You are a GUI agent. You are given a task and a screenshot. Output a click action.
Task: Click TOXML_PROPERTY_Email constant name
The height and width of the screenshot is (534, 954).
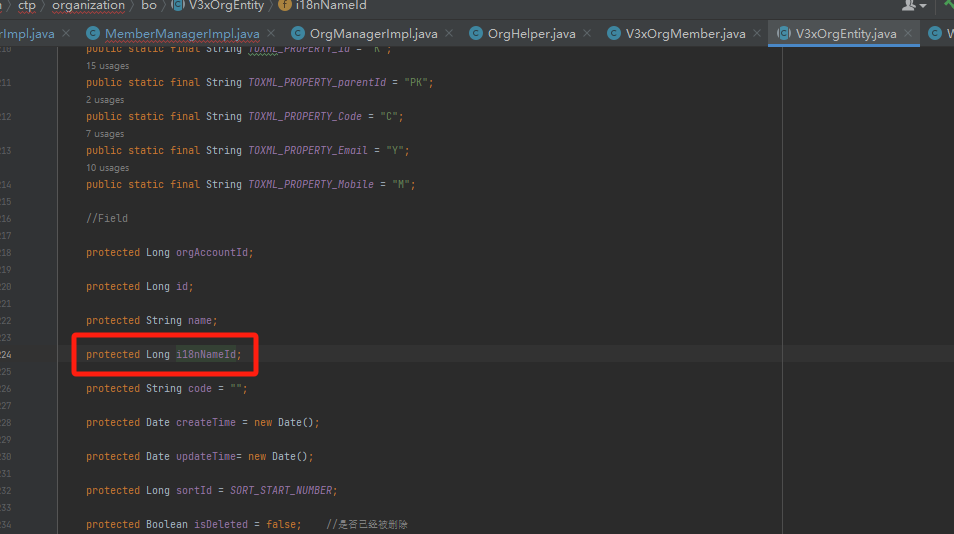(x=308, y=150)
